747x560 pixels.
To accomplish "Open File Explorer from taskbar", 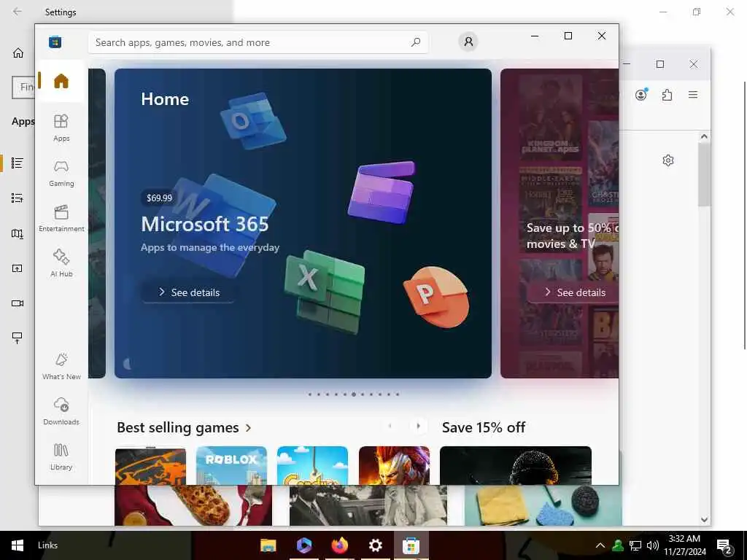I will [268, 545].
